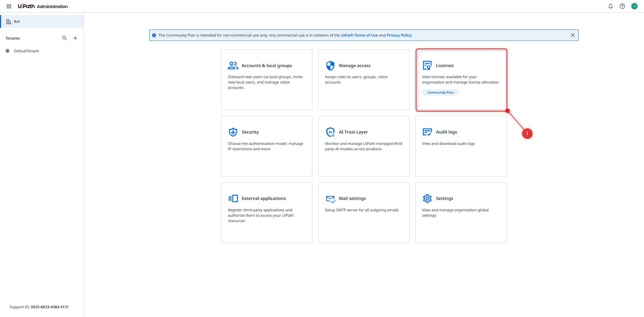Select the Bal organization in sidebar
644x317 pixels.
[42, 21]
